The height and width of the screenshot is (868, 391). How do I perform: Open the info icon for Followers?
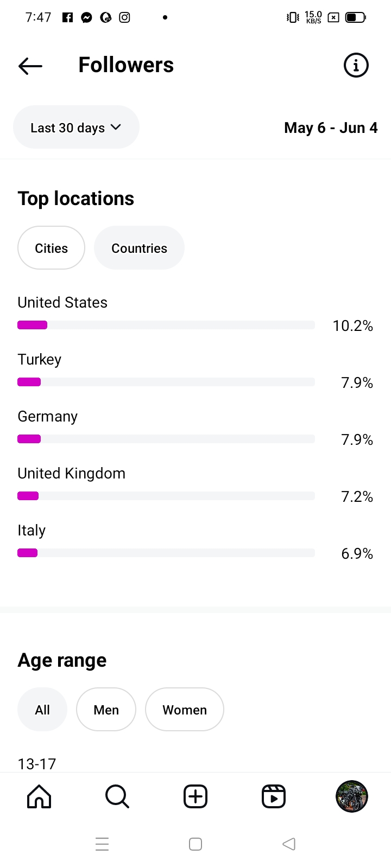[x=356, y=66]
